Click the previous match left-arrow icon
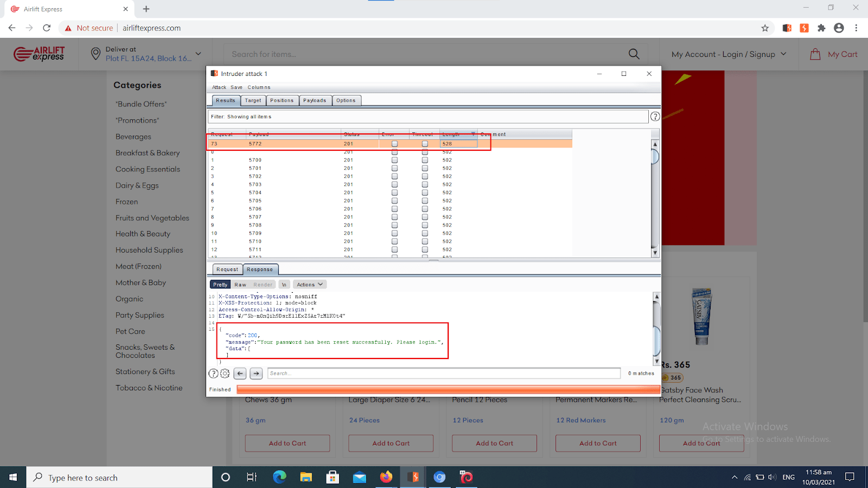The image size is (868, 488). click(240, 373)
